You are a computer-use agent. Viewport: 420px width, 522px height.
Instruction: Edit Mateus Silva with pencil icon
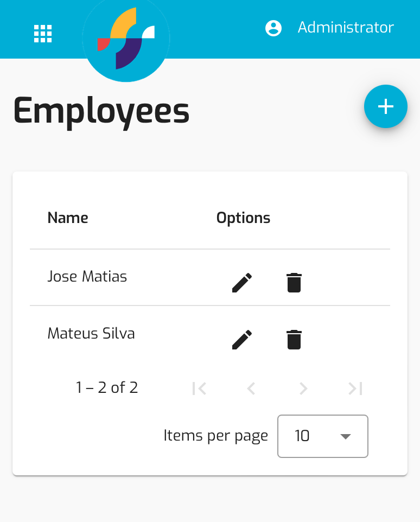pyautogui.click(x=242, y=340)
